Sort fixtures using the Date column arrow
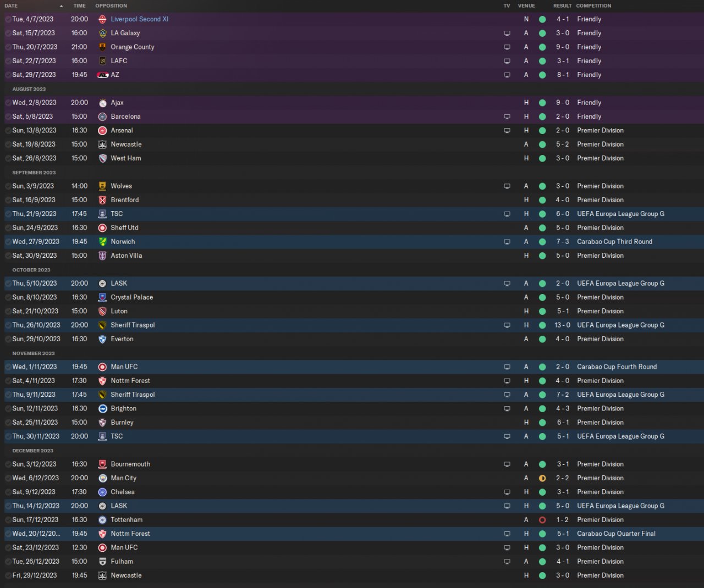The width and height of the screenshot is (704, 588). [61, 6]
